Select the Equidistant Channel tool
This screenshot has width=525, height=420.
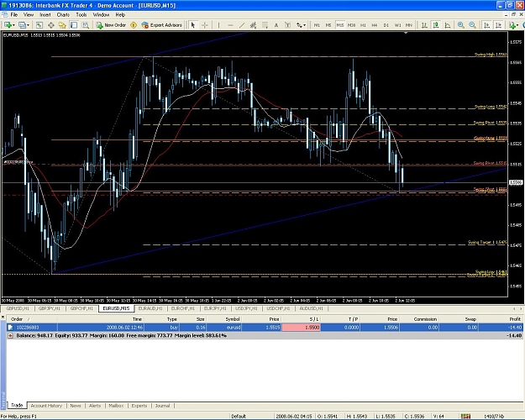[253, 25]
